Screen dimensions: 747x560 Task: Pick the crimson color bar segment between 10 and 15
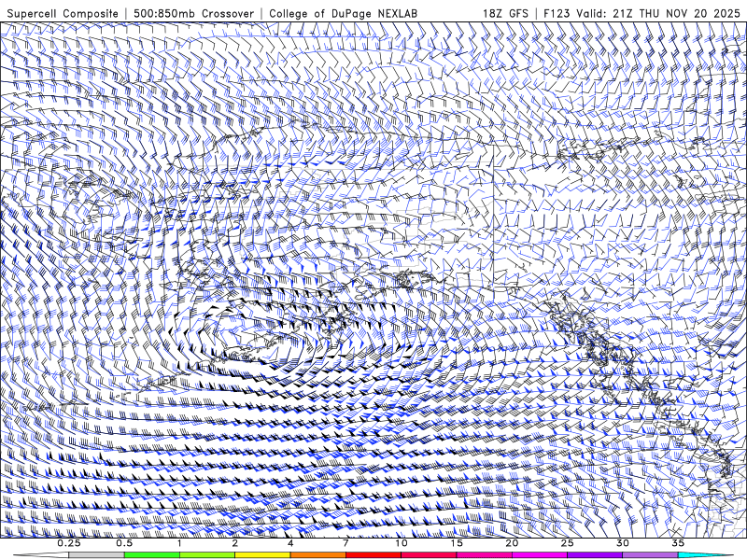point(429,555)
